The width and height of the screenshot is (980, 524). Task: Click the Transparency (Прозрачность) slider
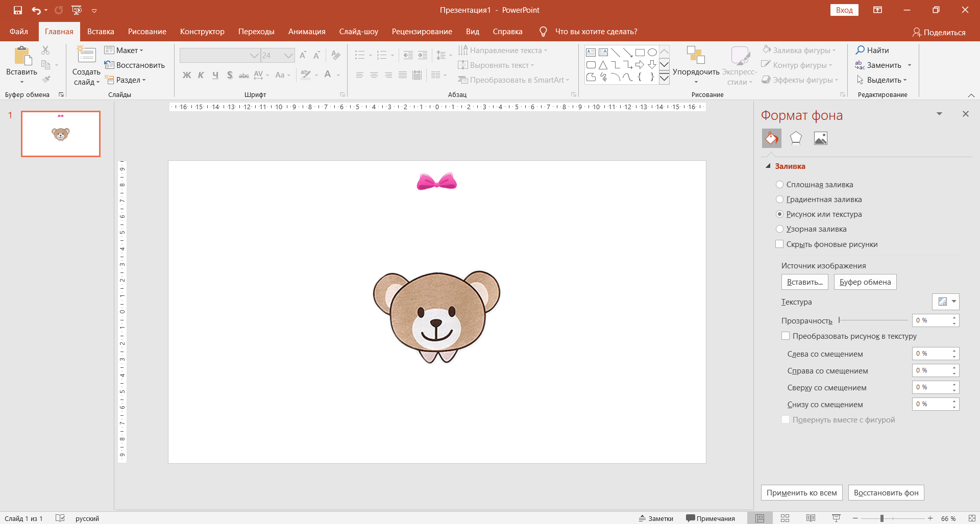[x=873, y=320]
